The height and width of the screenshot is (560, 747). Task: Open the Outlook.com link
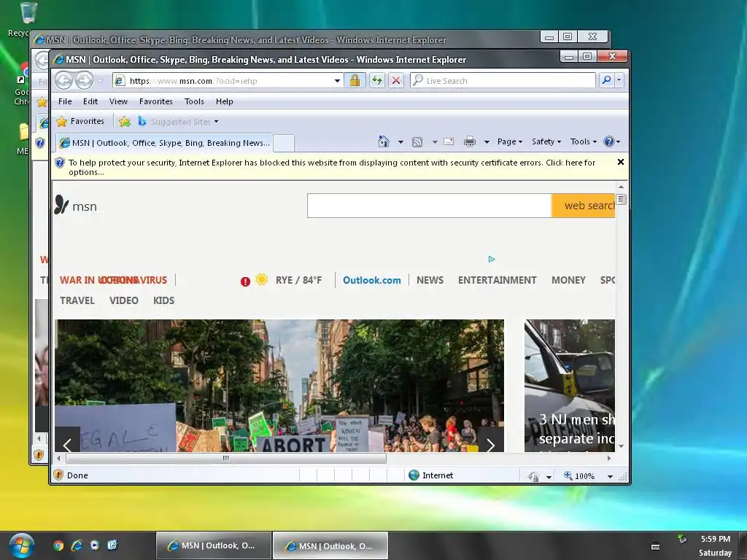click(371, 280)
